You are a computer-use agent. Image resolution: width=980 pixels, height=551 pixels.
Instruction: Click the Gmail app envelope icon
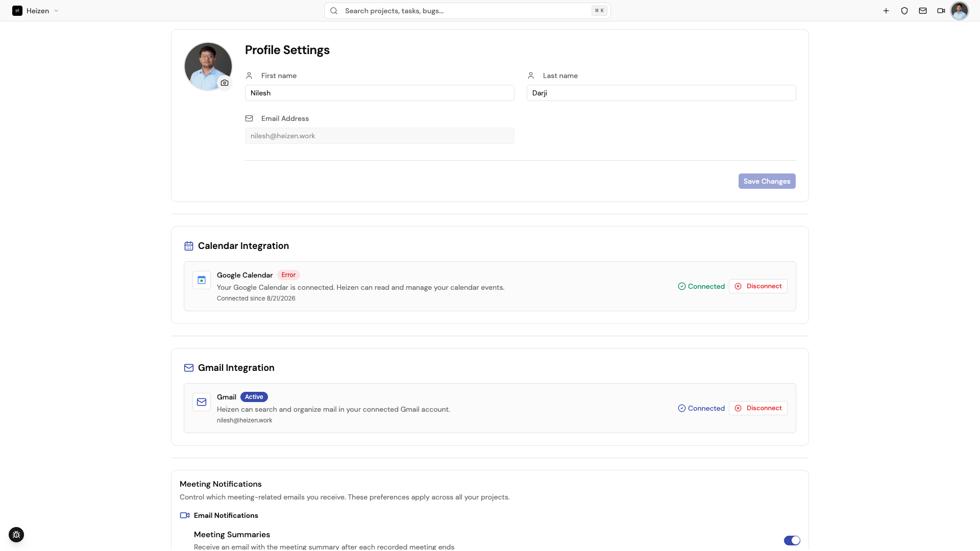202,402
